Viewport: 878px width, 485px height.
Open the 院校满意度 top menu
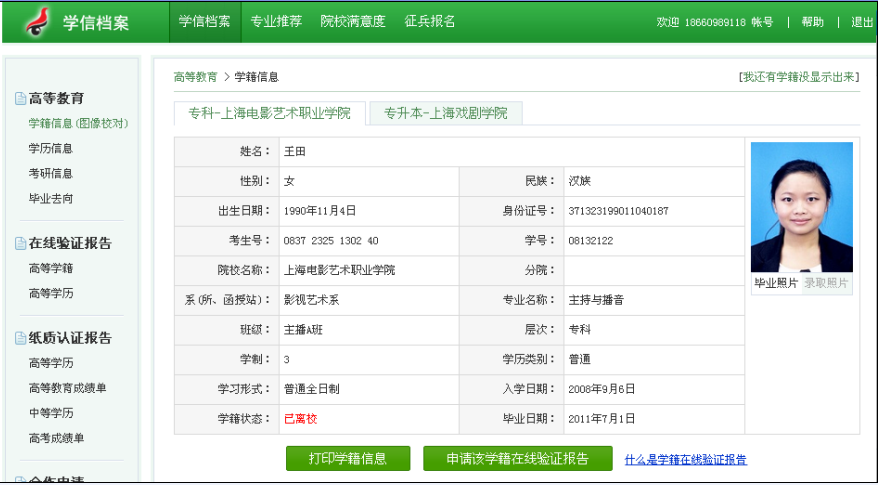tap(352, 21)
